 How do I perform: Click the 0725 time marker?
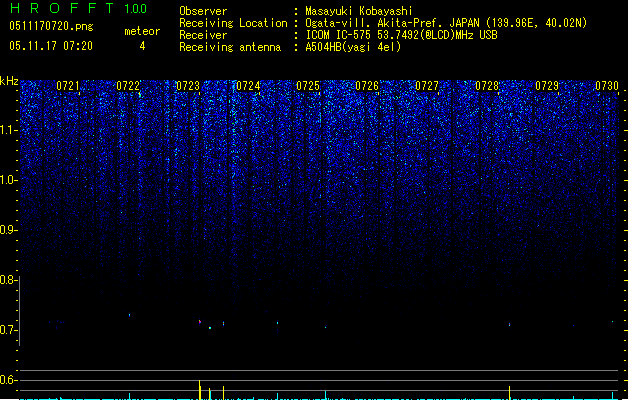(x=308, y=86)
